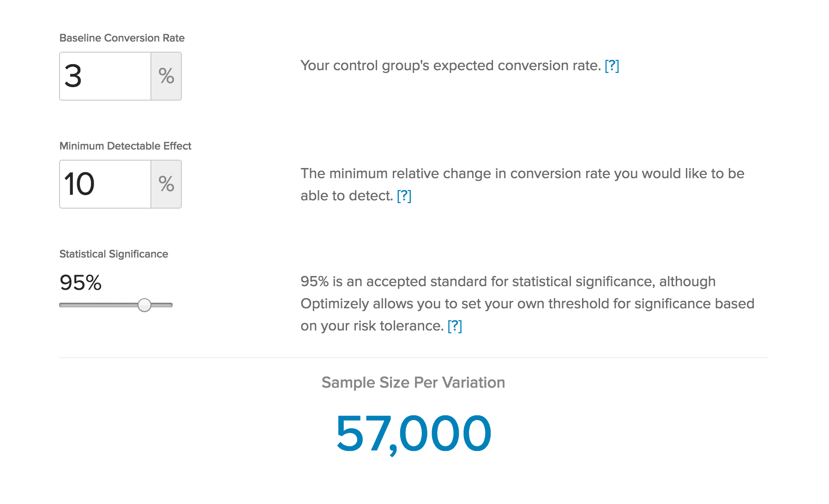Click the 'Baseline Conversion Rate' label
The width and height of the screenshot is (829, 504).
(122, 38)
